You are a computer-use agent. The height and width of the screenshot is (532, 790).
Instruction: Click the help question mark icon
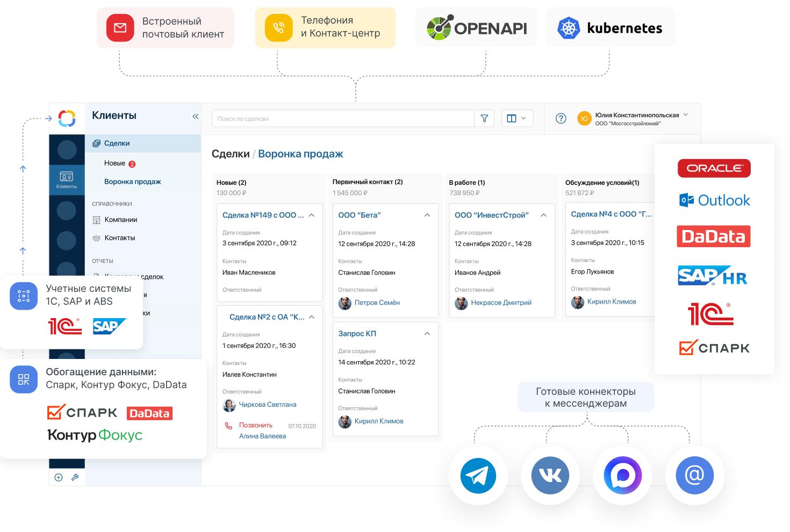(x=561, y=118)
